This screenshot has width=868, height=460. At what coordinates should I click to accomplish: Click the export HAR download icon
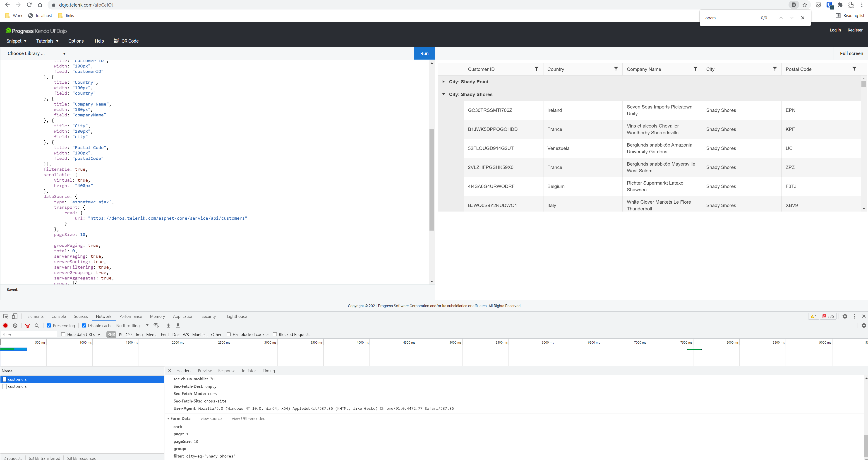178,325
